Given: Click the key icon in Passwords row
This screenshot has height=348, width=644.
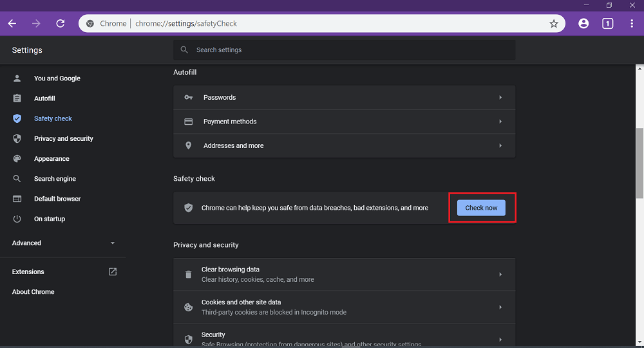Looking at the screenshot, I should 189,98.
